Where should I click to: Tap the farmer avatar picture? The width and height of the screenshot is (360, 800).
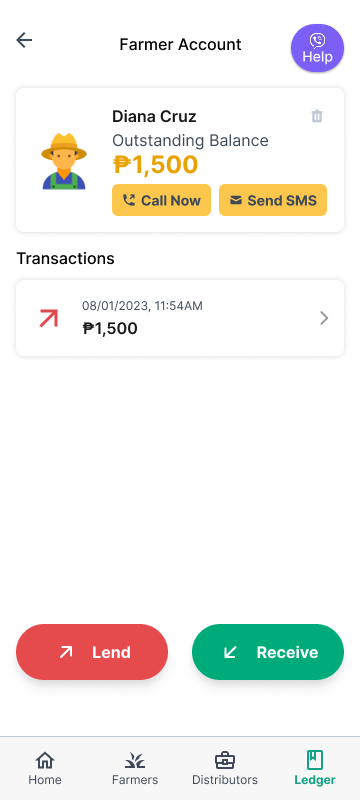pyautogui.click(x=64, y=161)
